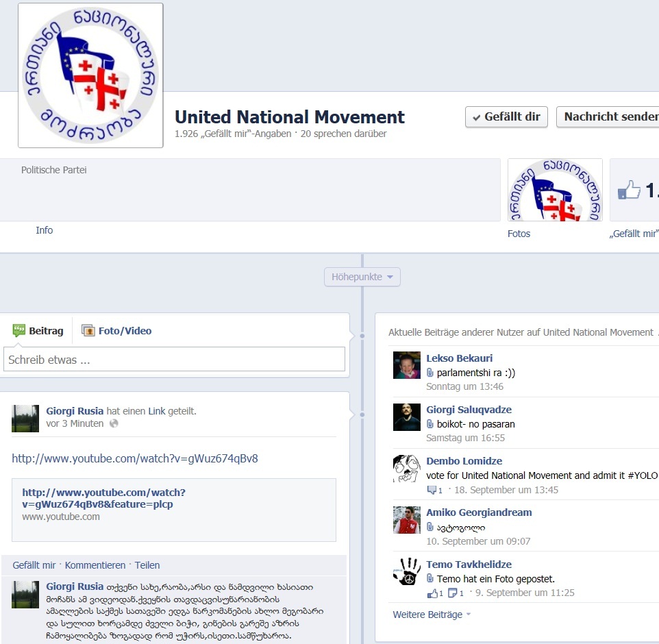This screenshot has width=659, height=644.
Task: Click the '10. September um 09:07' timestamp
Action: (478, 541)
